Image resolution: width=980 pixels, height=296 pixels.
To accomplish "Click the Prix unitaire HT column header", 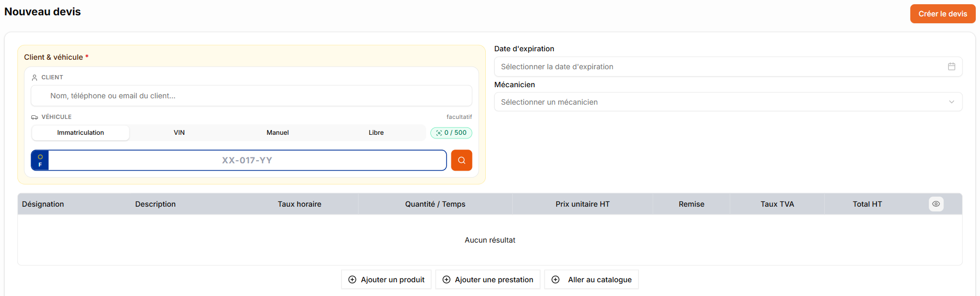I will [x=582, y=204].
